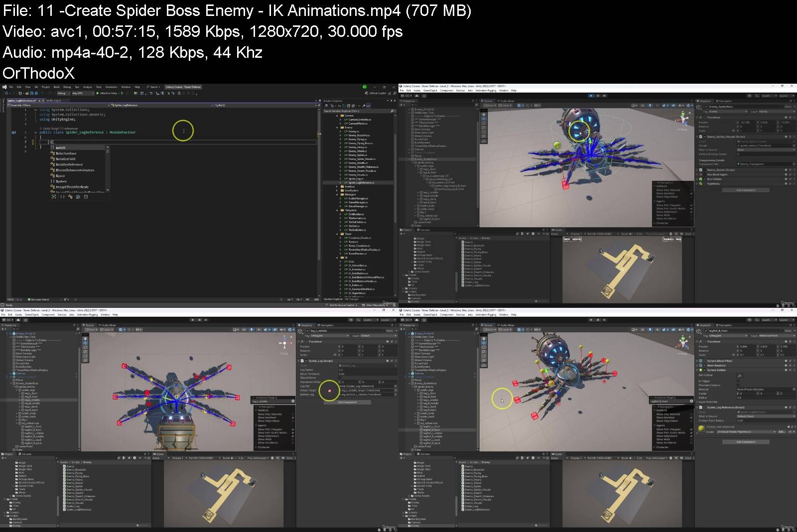Expand the Interface folder in Solution Explorer
797x532 pixels.
[x=337, y=186]
